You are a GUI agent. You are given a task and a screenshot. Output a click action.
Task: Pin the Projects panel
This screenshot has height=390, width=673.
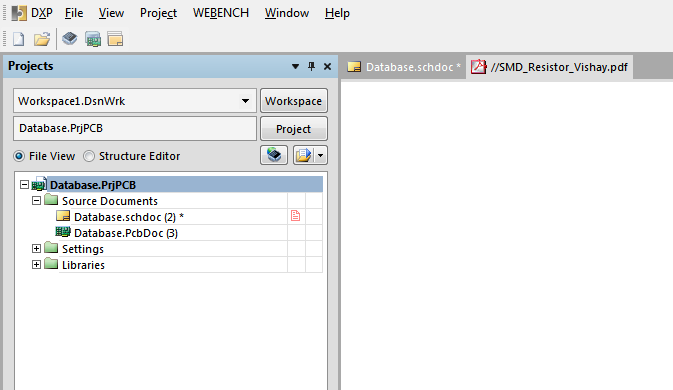click(312, 67)
